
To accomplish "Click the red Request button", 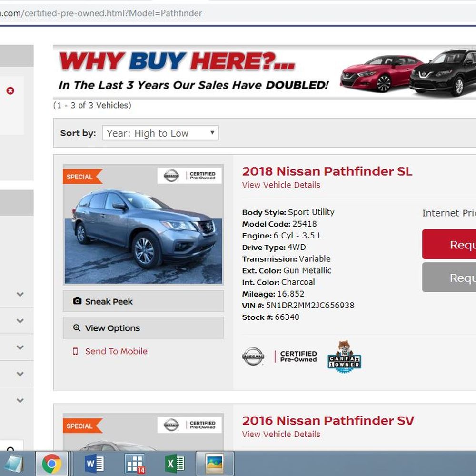I will (x=449, y=244).
